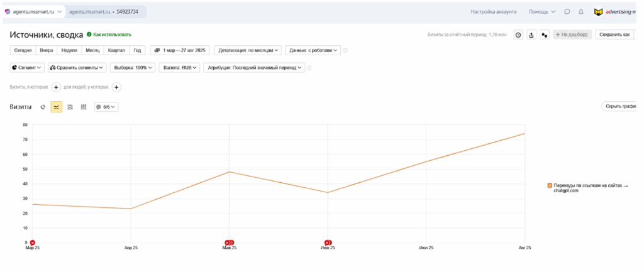Image resolution: width=644 pixels, height=272 pixels.
Task: Switch to the line chart view icon
Action: click(x=57, y=107)
